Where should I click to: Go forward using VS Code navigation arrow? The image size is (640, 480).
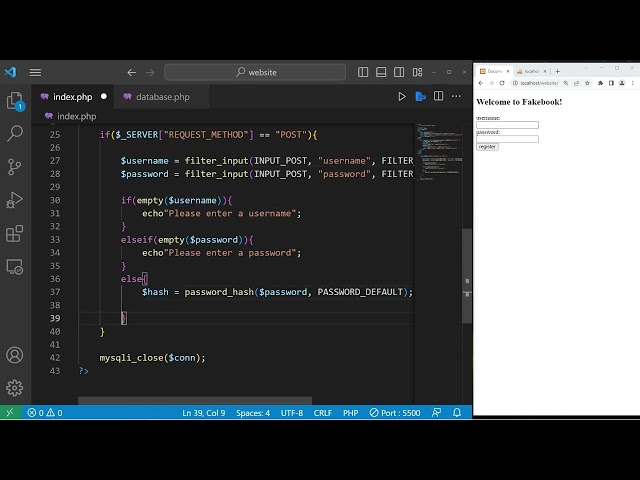150,72
